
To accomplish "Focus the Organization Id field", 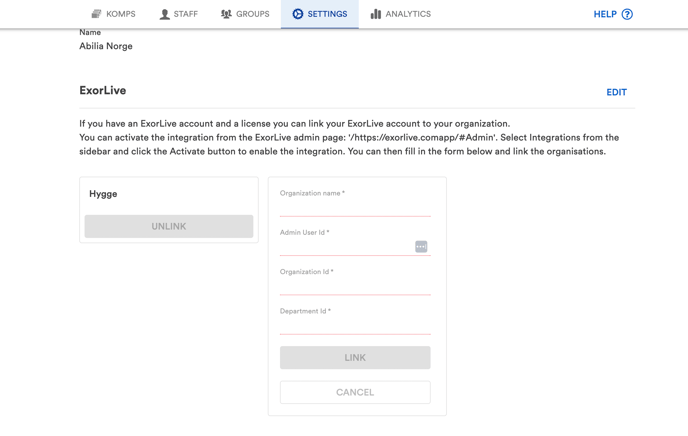I will (355, 286).
